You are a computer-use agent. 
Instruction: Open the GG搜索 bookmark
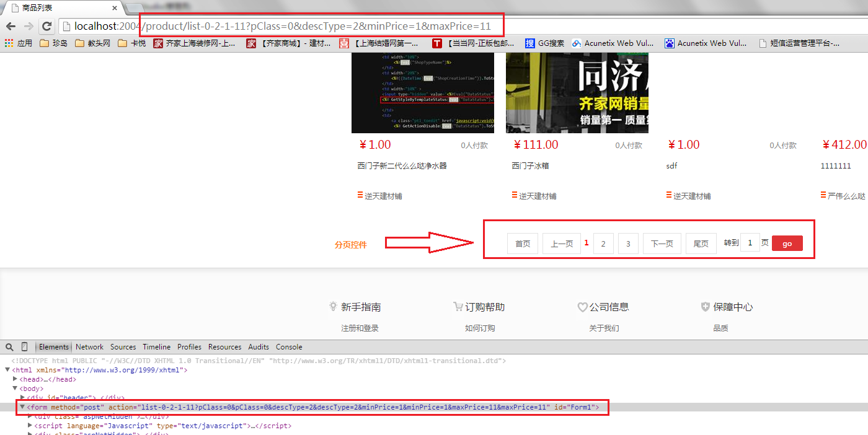click(x=545, y=43)
